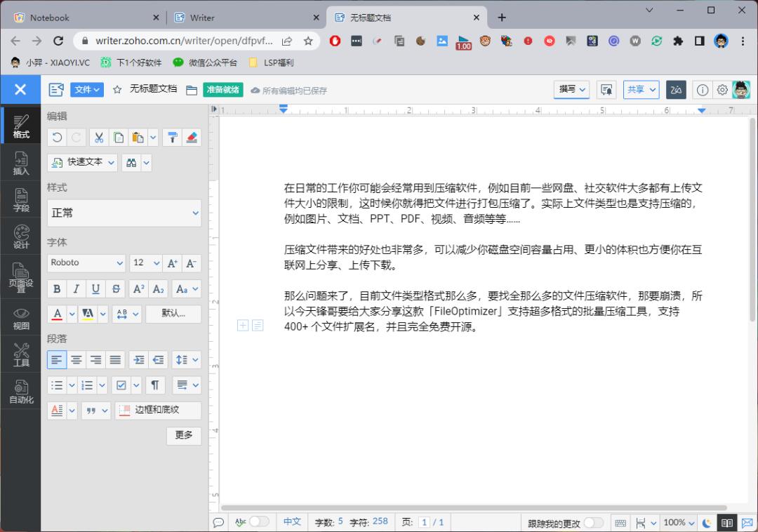Open find and replace via binoculars icon
The image size is (758, 532).
[x=131, y=162]
